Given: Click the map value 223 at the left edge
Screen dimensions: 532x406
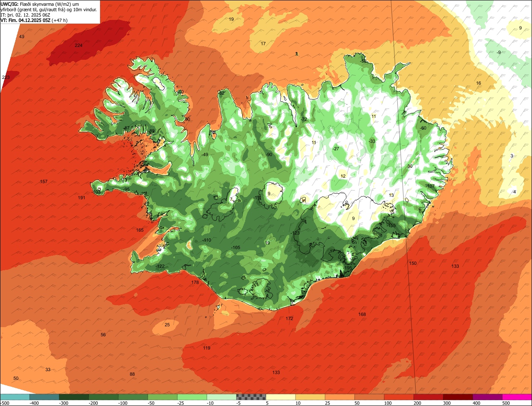Looking at the screenshot, I should 6,78.
